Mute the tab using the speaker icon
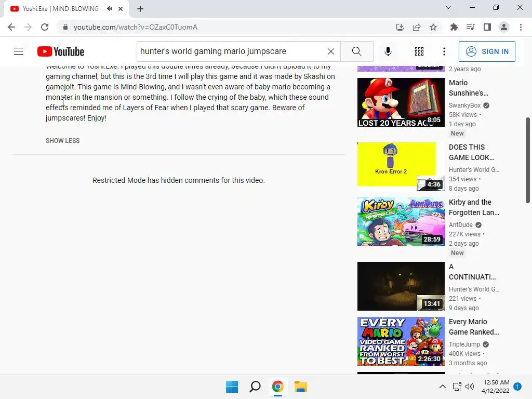Viewport: 532px width, 399px height. point(109,9)
